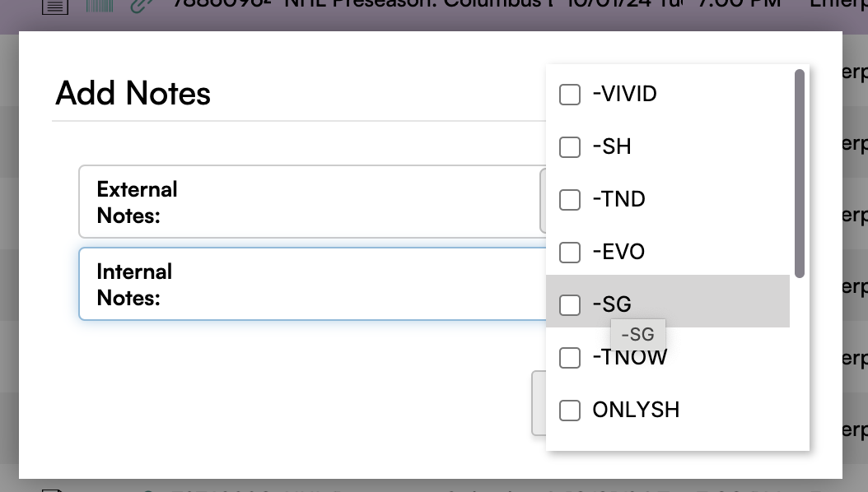
Task: Tick the -TND checkbox
Action: (x=570, y=200)
